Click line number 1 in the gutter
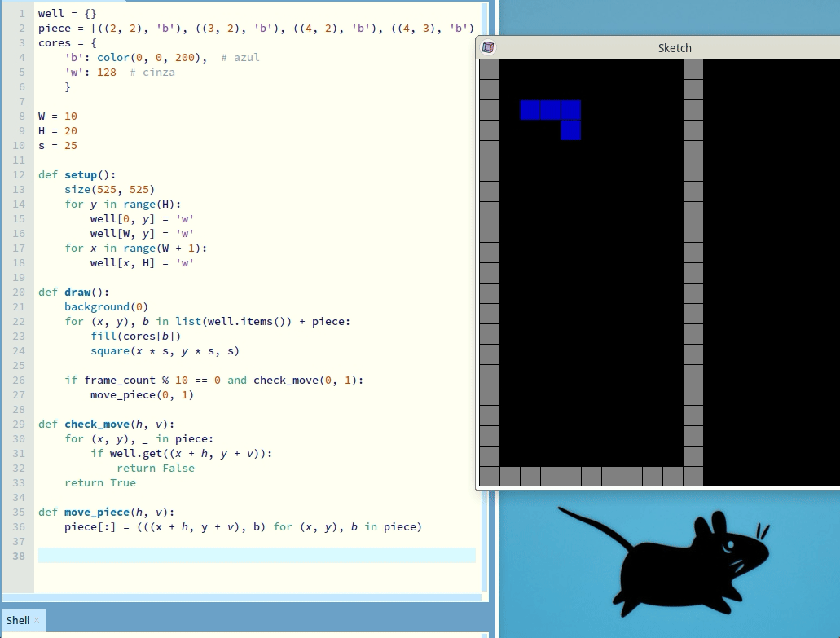Viewport: 840px width, 638px height. (x=21, y=14)
